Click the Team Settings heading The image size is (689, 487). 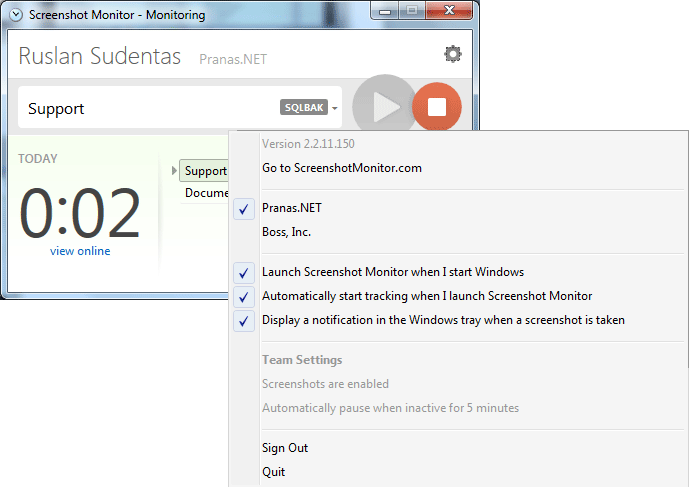tap(302, 360)
